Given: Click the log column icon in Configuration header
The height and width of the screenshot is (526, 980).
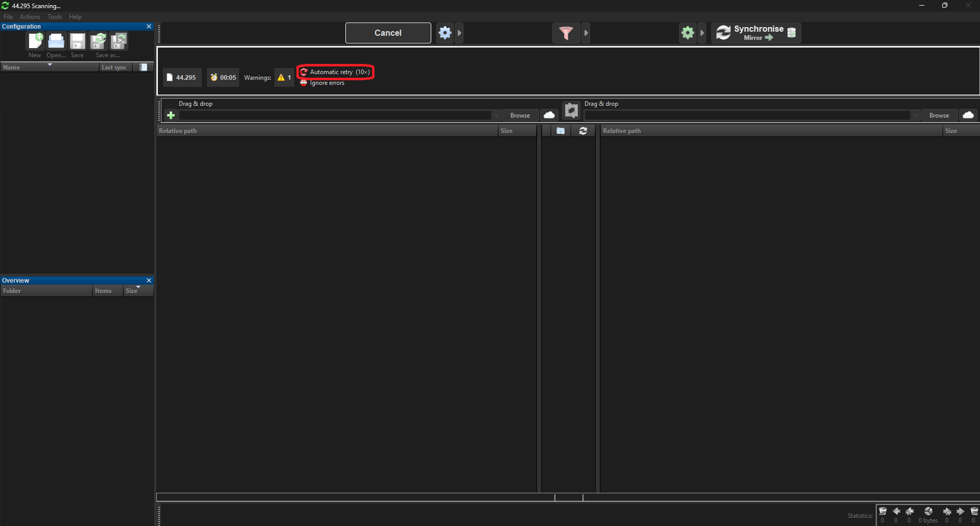Looking at the screenshot, I should [143, 67].
